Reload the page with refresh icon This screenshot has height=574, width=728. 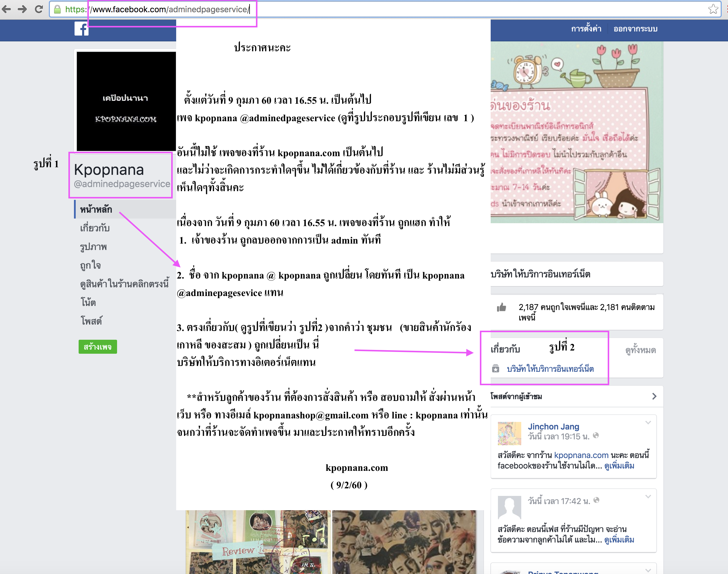(39, 9)
